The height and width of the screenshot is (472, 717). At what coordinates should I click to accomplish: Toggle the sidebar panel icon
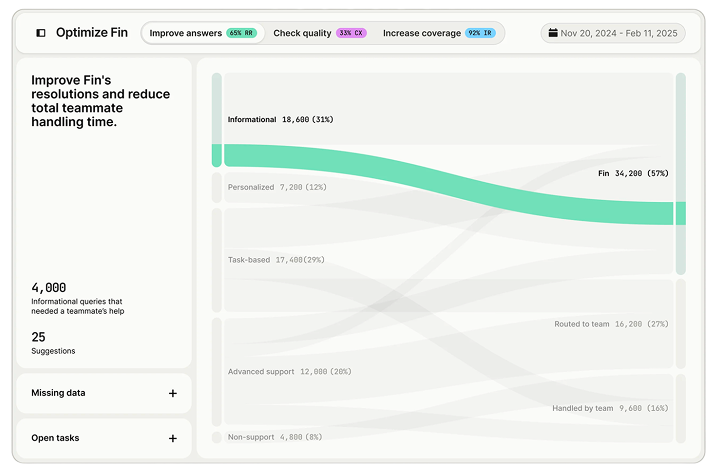pyautogui.click(x=41, y=33)
